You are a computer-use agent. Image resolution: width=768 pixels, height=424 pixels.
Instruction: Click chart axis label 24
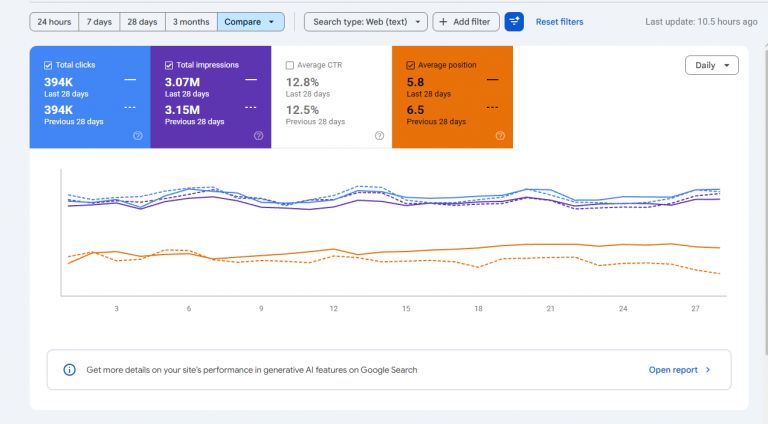coord(623,308)
